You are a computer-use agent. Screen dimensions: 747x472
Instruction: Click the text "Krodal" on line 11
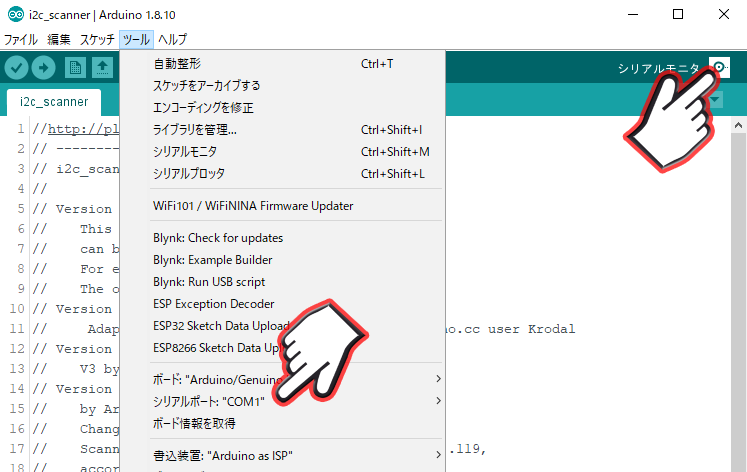[x=551, y=329]
